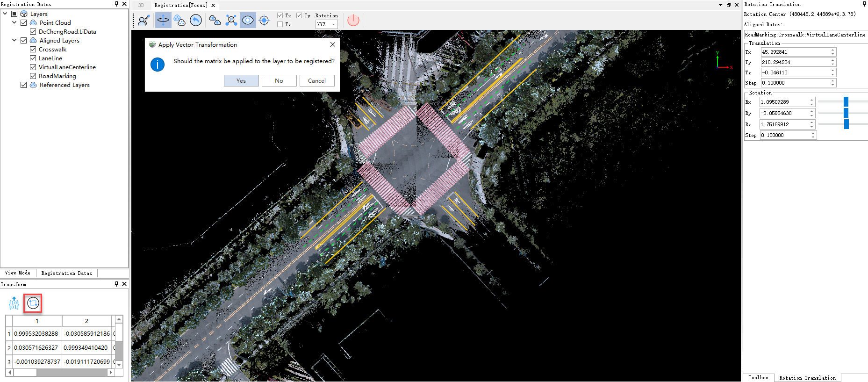
Task: Activate the rotate-translate tool in toolbar
Action: [x=163, y=20]
